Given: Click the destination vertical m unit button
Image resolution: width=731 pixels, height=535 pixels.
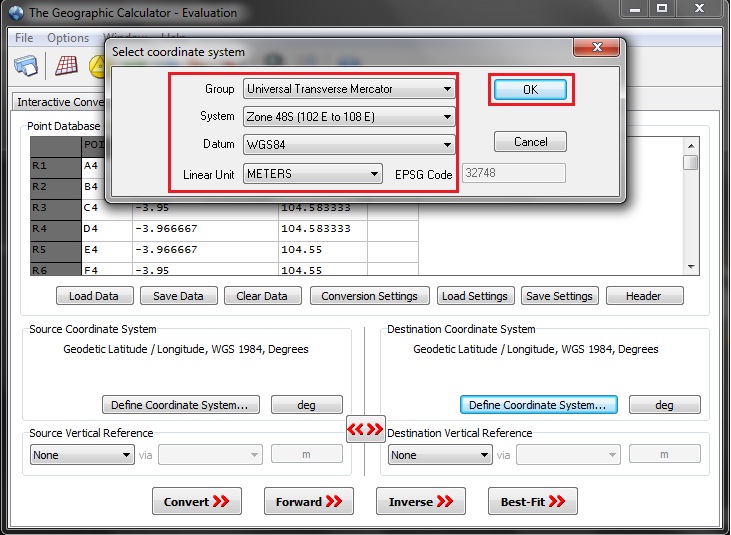Looking at the screenshot, I should tap(665, 454).
